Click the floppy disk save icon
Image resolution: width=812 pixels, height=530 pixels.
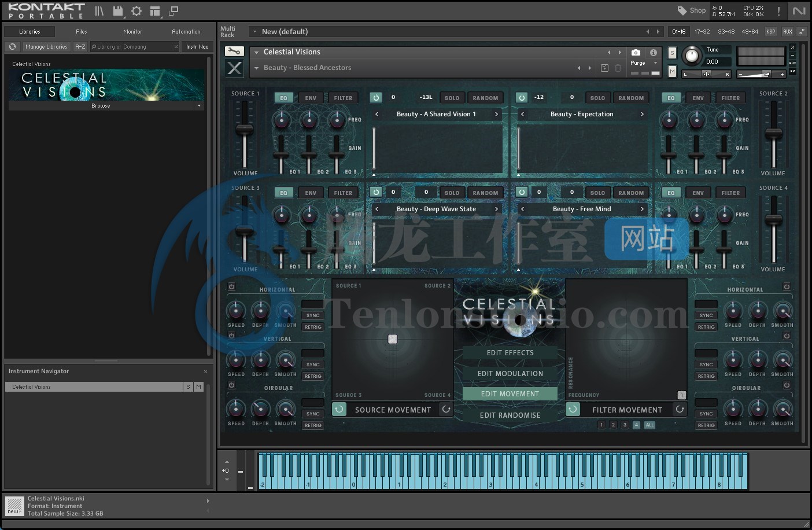[x=118, y=10]
